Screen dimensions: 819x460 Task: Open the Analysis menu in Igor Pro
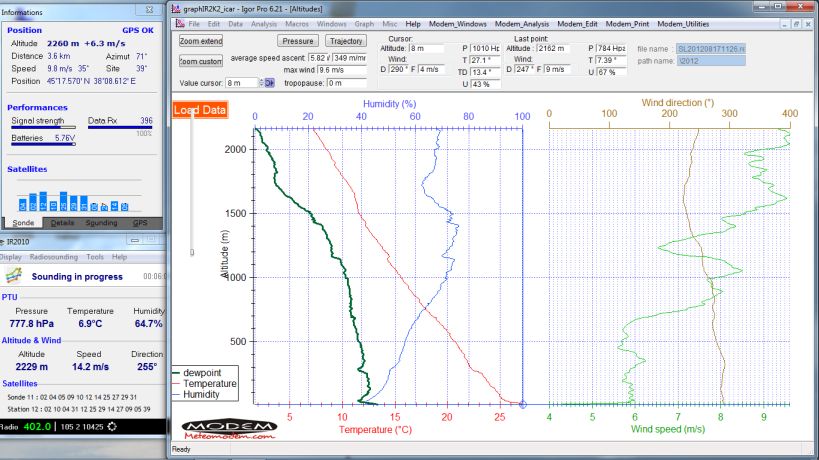point(264,24)
